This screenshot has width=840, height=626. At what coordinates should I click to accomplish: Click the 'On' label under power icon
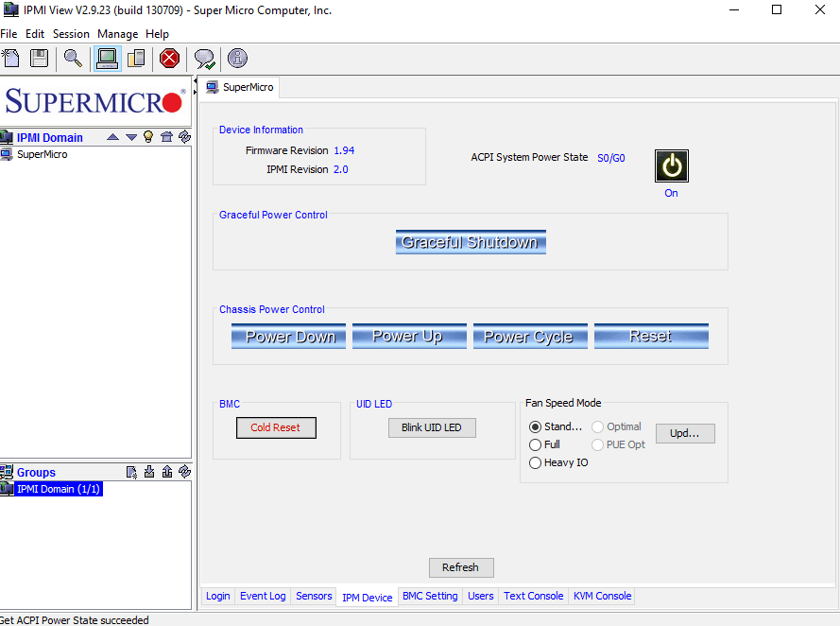671,193
